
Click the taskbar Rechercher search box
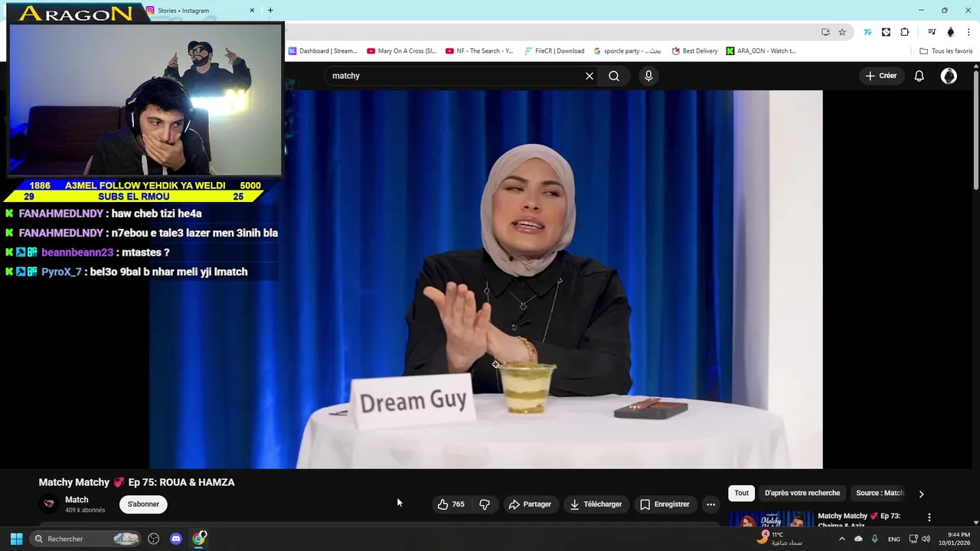86,539
